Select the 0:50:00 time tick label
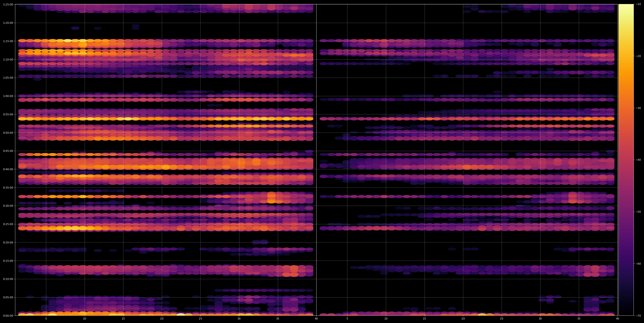Image resolution: width=644 pixels, height=323 pixels. pos(8,133)
